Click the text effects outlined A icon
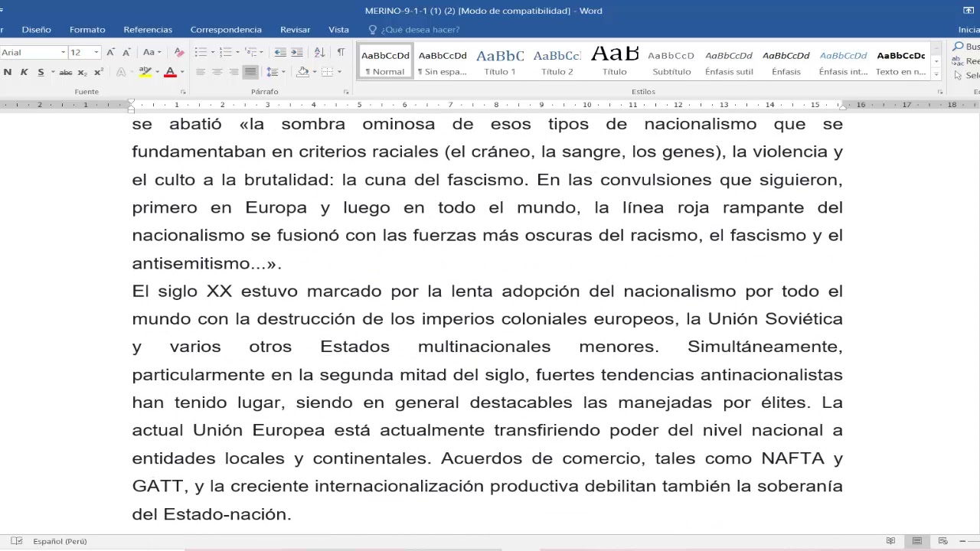The height and width of the screenshot is (551, 980). [121, 72]
